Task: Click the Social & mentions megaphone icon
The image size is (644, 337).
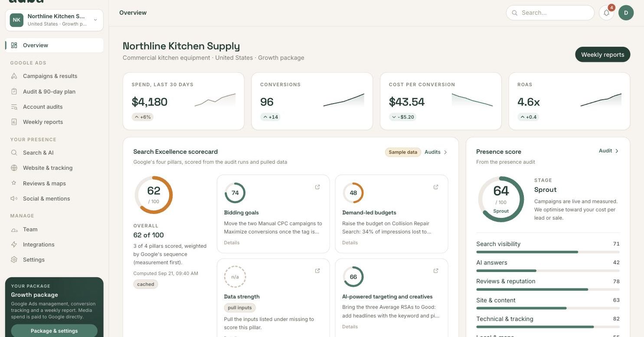Action: tap(14, 198)
